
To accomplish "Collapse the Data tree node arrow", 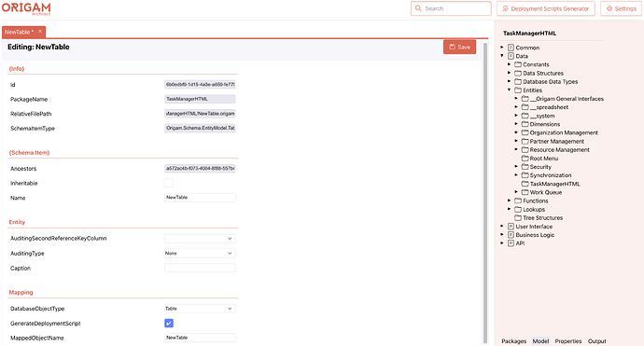I will point(502,55).
